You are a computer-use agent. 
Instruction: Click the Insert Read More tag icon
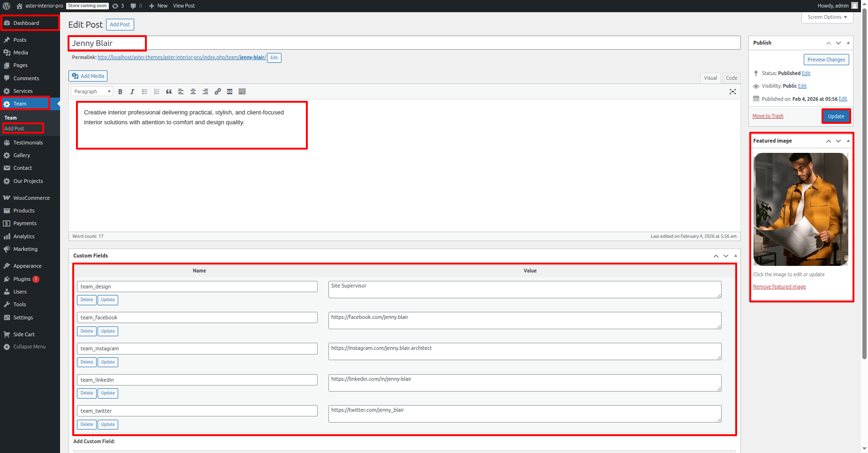[x=230, y=92]
